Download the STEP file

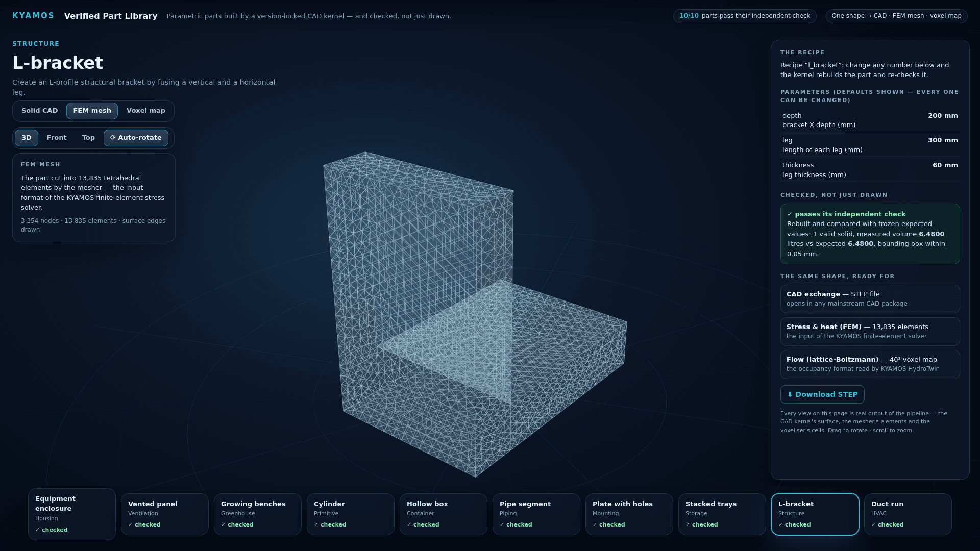822,394
